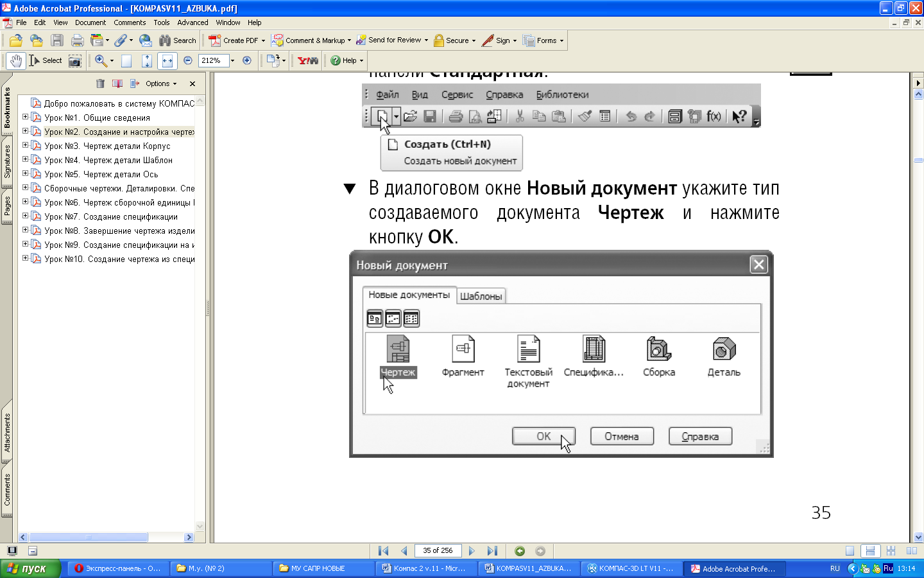924x578 pixels.
Task: Switch to the Pages side tab
Action: [7, 206]
